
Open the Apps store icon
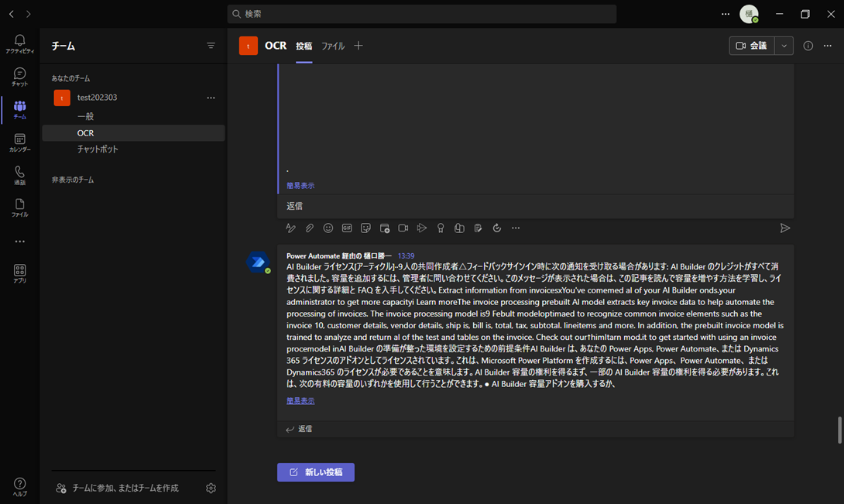pos(20,273)
